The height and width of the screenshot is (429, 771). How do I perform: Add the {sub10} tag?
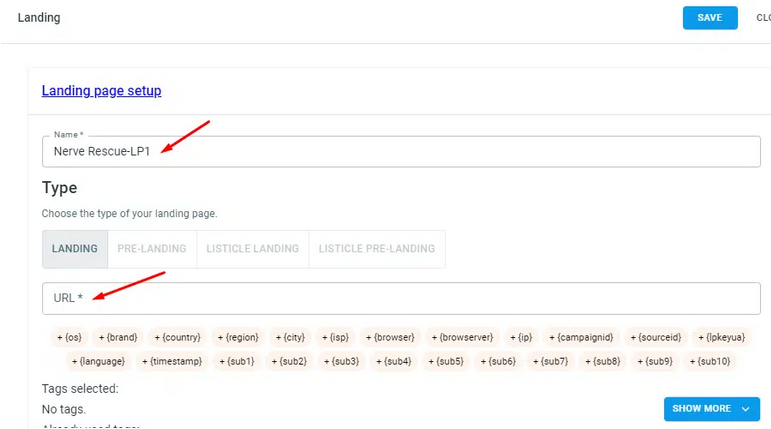pyautogui.click(x=710, y=362)
